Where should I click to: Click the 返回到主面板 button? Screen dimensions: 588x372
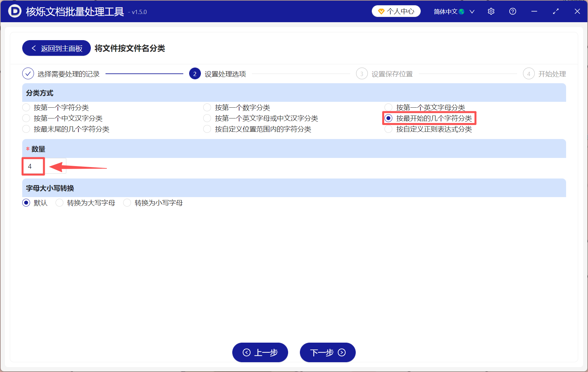pyautogui.click(x=56, y=48)
